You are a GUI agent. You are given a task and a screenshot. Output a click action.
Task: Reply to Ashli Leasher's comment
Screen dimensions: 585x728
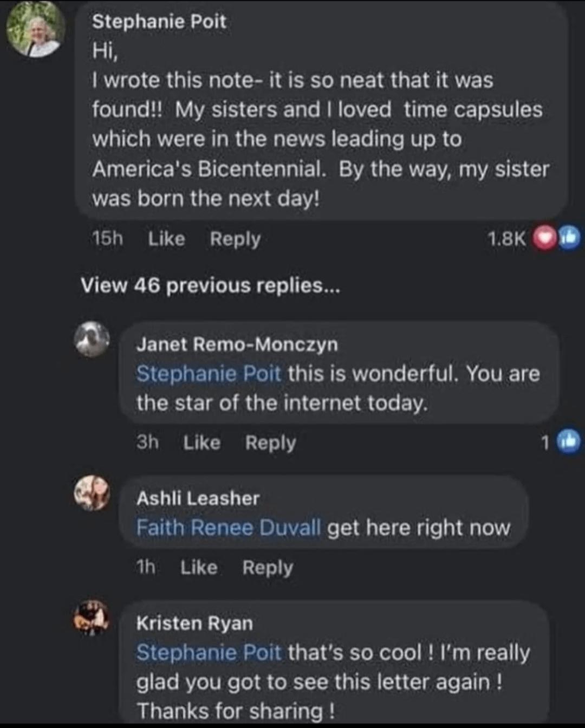point(268,568)
